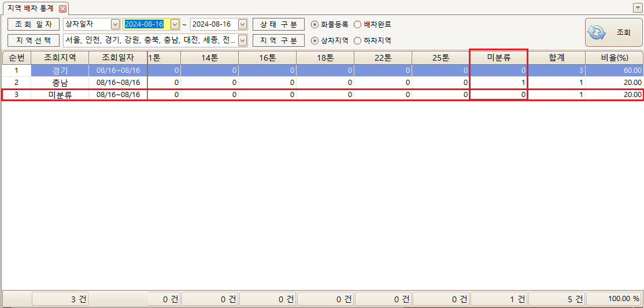Open the end date calendar dropdown
This screenshot has width=644, height=308.
(242, 24)
